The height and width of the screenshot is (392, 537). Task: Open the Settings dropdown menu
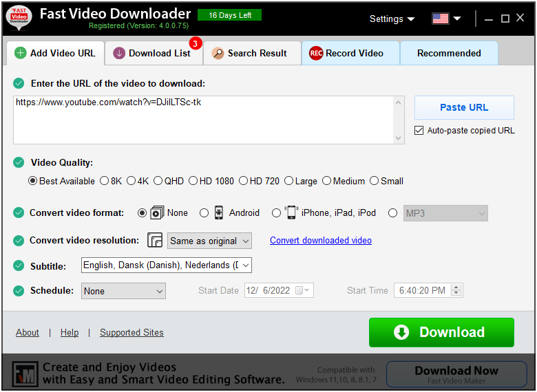(392, 19)
